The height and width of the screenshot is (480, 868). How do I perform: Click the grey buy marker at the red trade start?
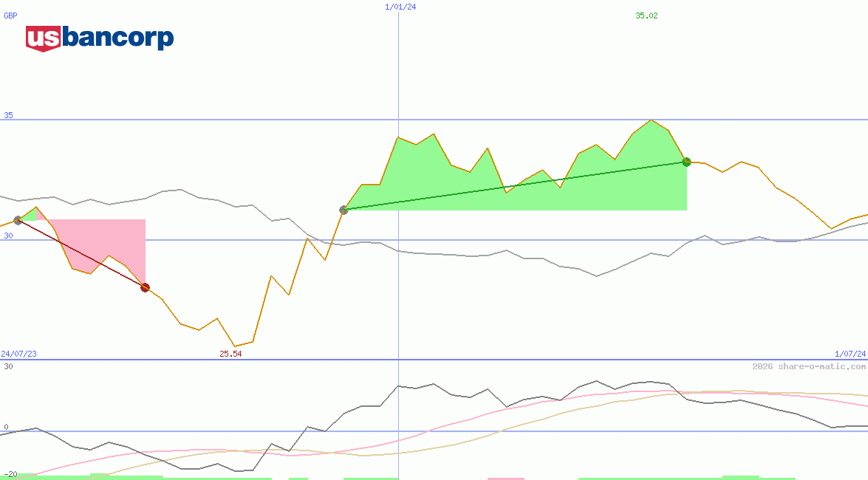click(18, 220)
